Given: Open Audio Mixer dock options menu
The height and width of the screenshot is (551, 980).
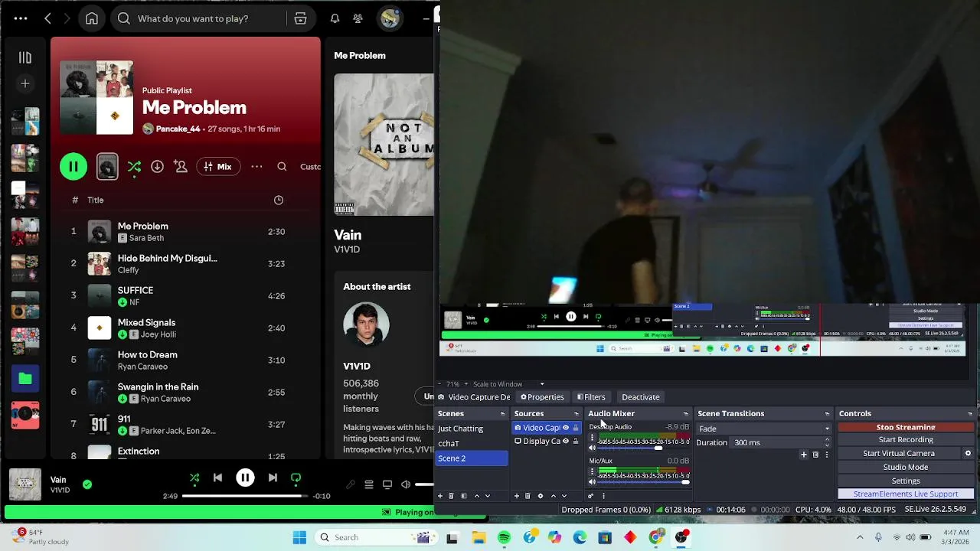Looking at the screenshot, I should pyautogui.click(x=686, y=414).
